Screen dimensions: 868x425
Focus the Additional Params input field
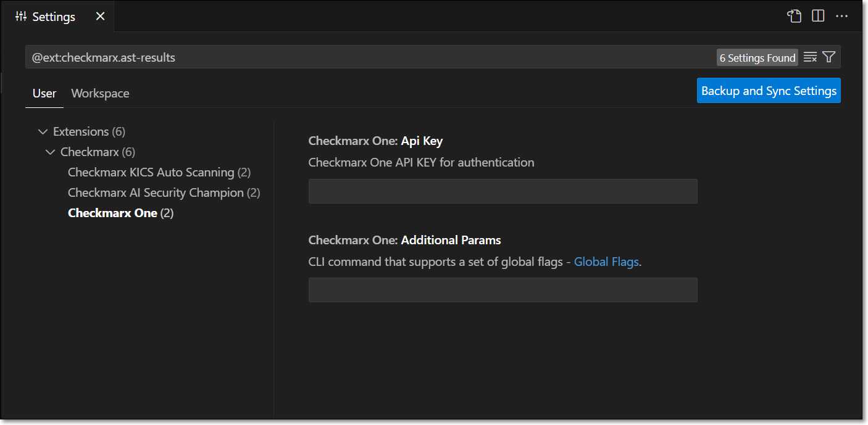(x=503, y=290)
